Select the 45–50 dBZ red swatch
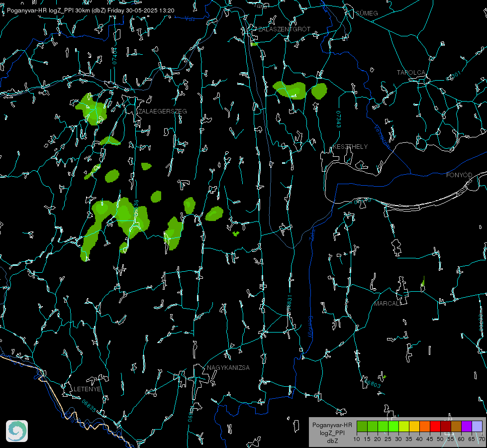 [x=435, y=426]
